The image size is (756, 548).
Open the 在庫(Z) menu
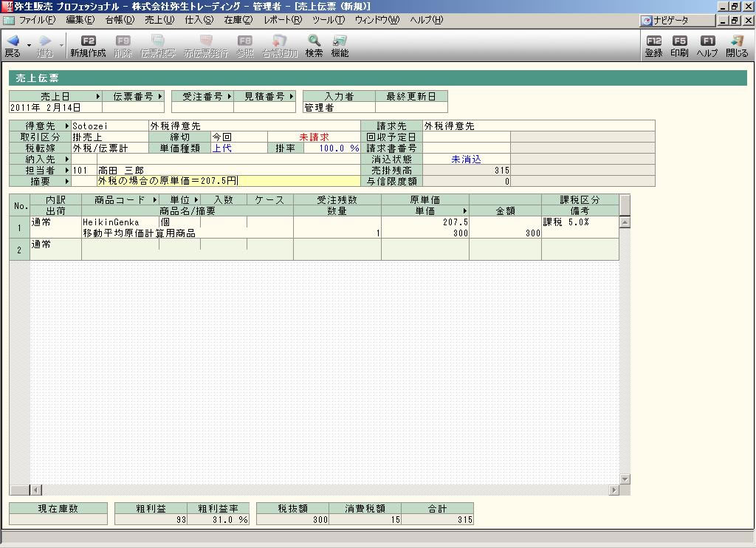(x=238, y=20)
